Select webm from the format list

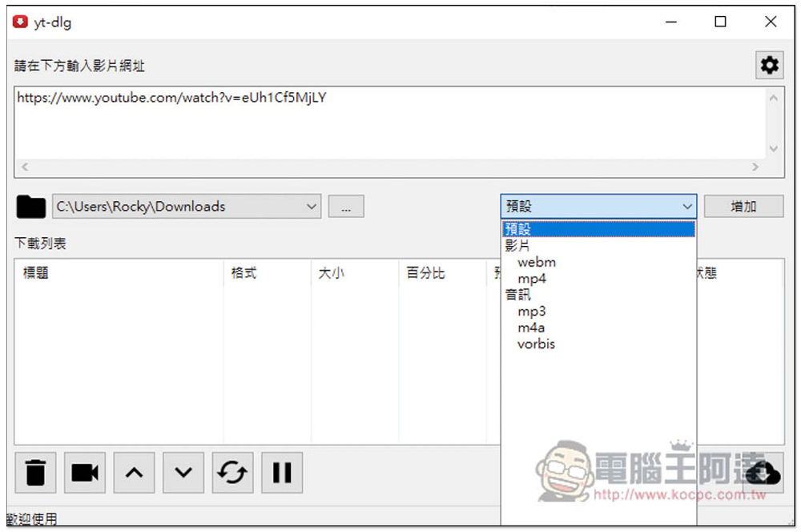[x=537, y=262]
